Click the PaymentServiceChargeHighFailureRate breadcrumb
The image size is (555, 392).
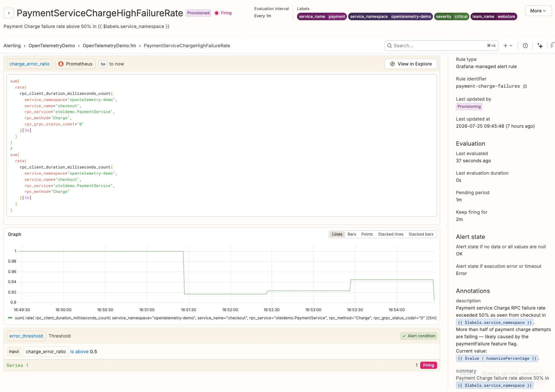187,46
